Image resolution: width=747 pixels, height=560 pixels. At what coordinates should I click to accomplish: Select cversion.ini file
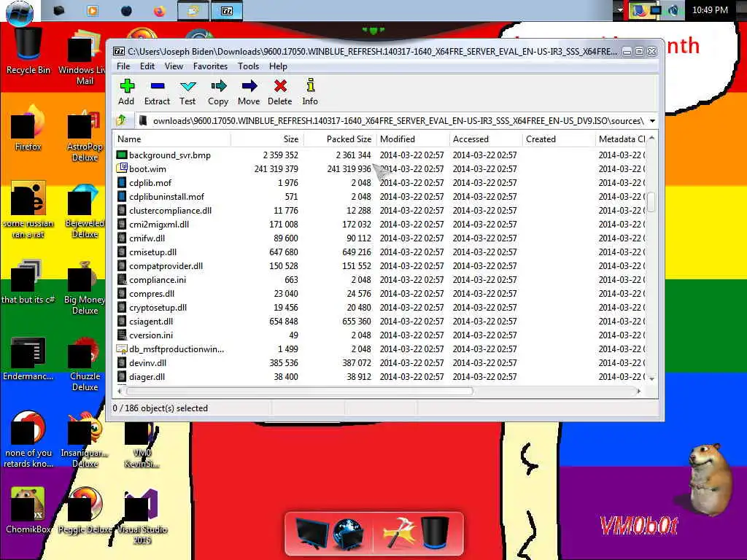[150, 335]
